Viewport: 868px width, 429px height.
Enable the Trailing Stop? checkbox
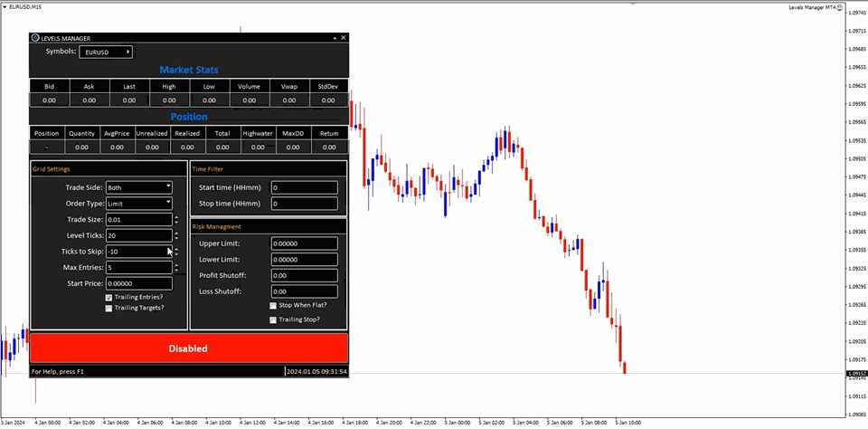coord(273,319)
